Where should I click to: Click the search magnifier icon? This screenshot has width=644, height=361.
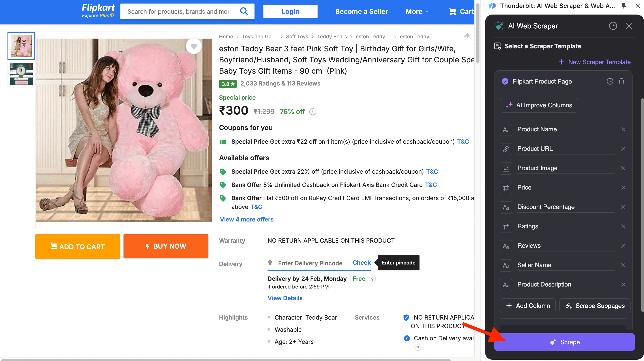pyautogui.click(x=244, y=11)
